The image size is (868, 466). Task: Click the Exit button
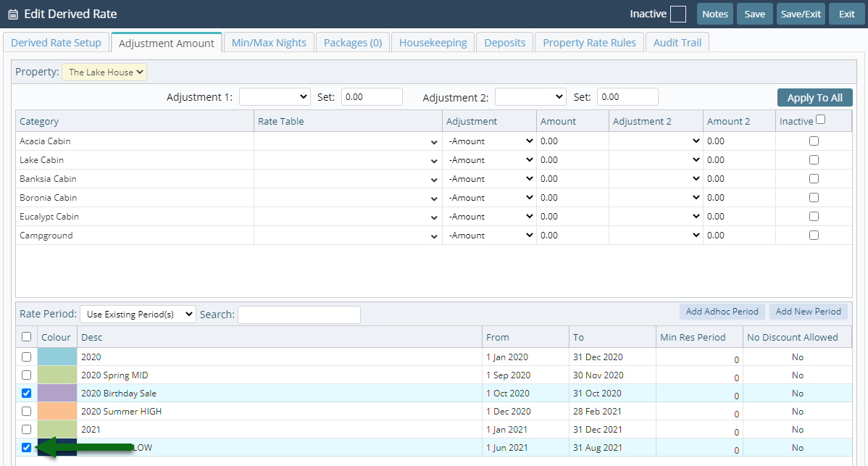click(846, 14)
